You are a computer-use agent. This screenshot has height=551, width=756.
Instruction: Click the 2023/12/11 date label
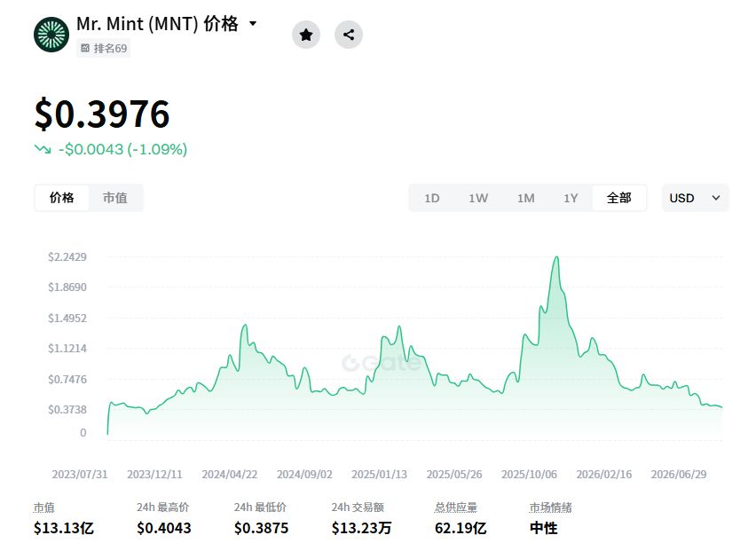154,475
